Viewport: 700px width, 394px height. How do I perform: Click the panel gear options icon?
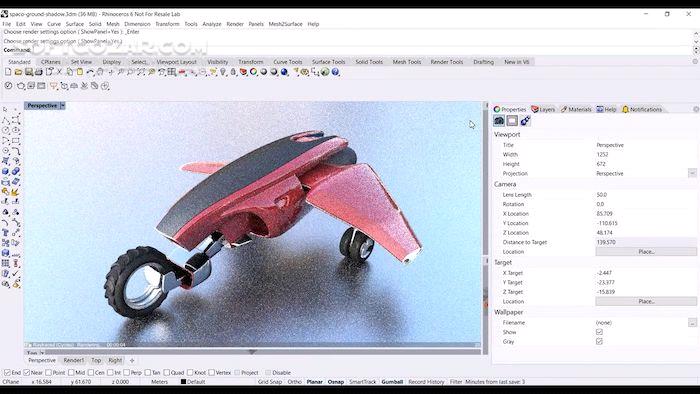point(696,109)
